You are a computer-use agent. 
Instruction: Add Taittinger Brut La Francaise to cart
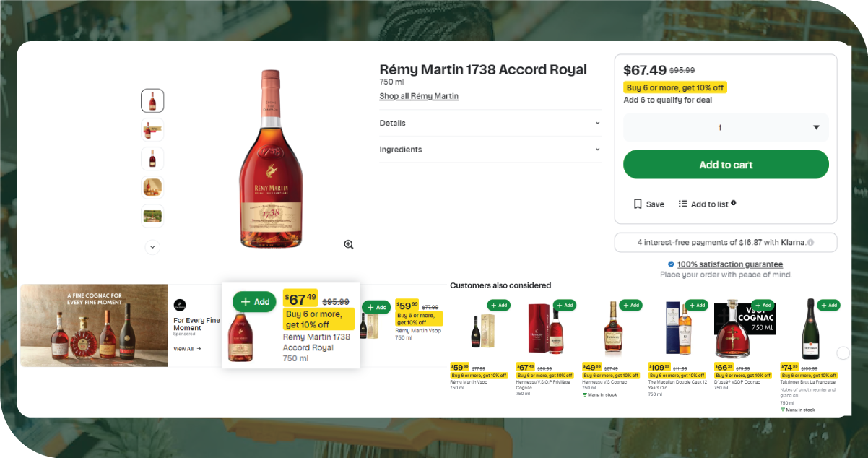[x=828, y=306]
